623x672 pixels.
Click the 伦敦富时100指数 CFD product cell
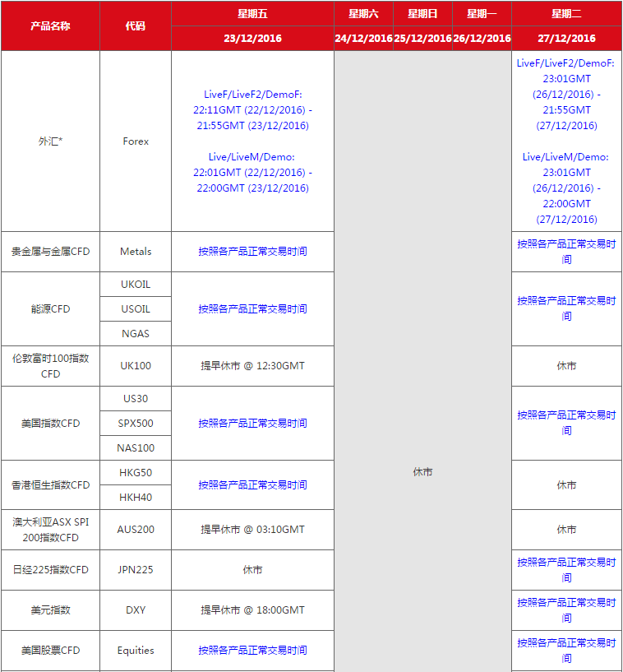click(50, 366)
